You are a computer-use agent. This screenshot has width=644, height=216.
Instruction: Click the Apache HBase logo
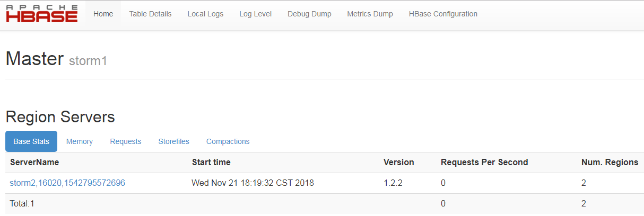[42, 14]
